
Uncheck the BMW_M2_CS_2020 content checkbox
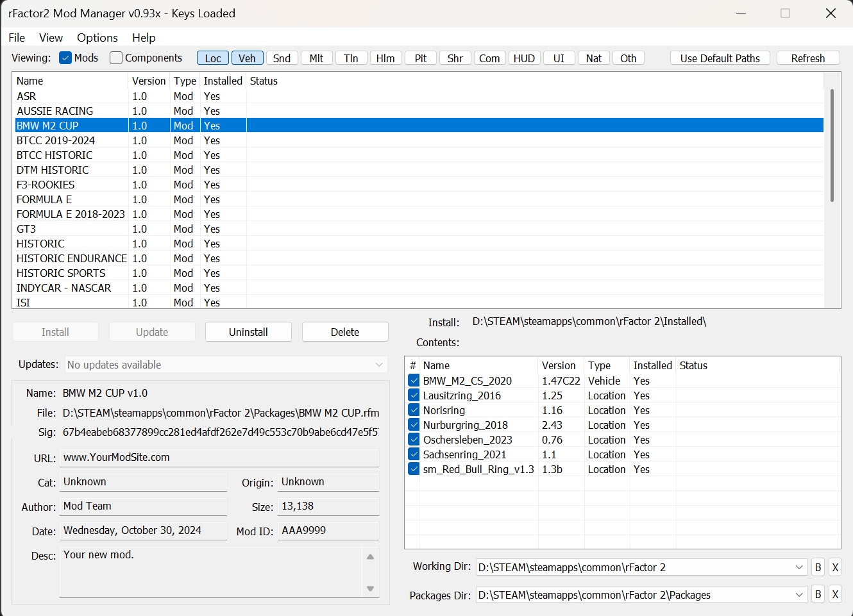tap(414, 381)
